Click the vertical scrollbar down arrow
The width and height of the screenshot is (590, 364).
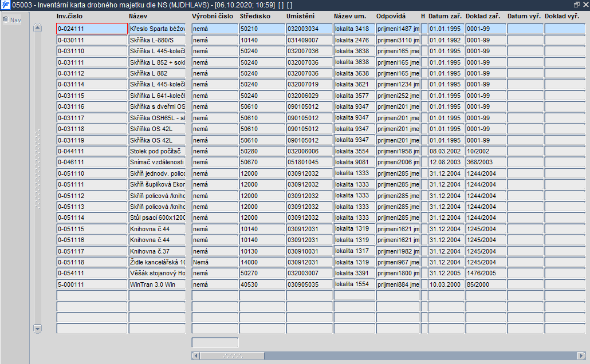click(38, 329)
